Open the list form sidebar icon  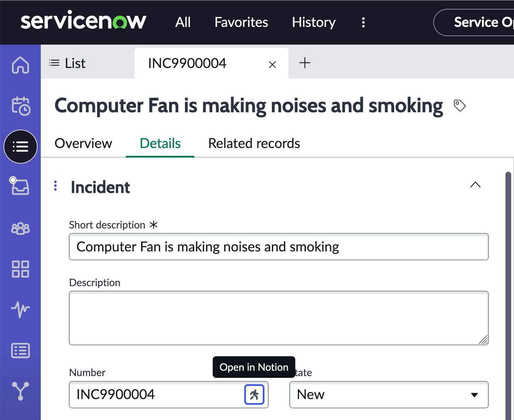21,351
